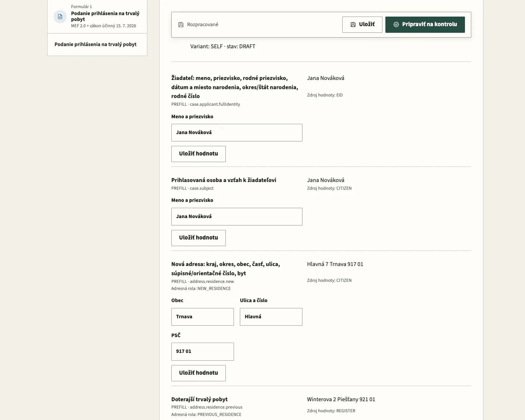Screen dimensions: 525x420
Task: Click the Zdroj hodnoty: EID text
Action: 325,95
